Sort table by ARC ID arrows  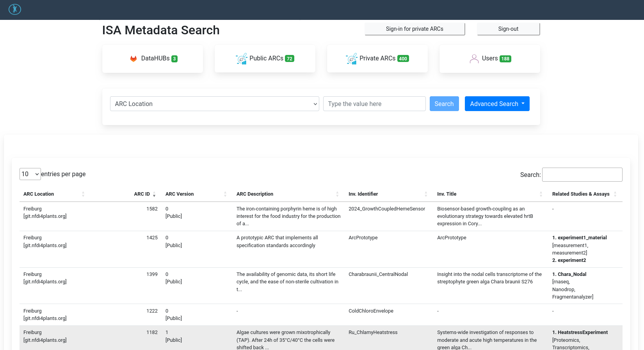coord(154,194)
